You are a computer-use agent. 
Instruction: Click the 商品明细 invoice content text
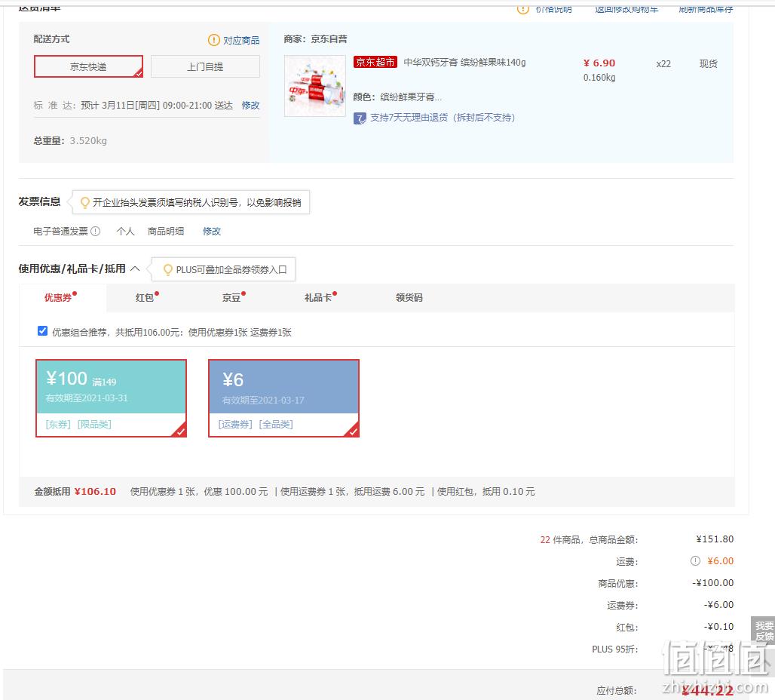(x=166, y=231)
